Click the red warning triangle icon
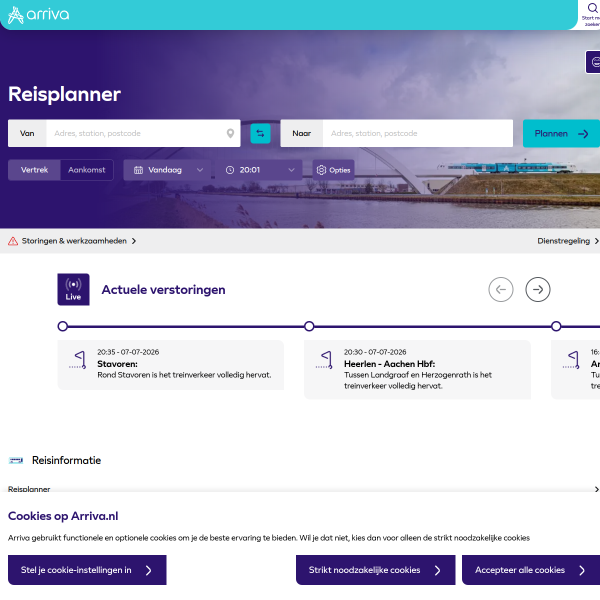This screenshot has width=600, height=600. pos(13,241)
